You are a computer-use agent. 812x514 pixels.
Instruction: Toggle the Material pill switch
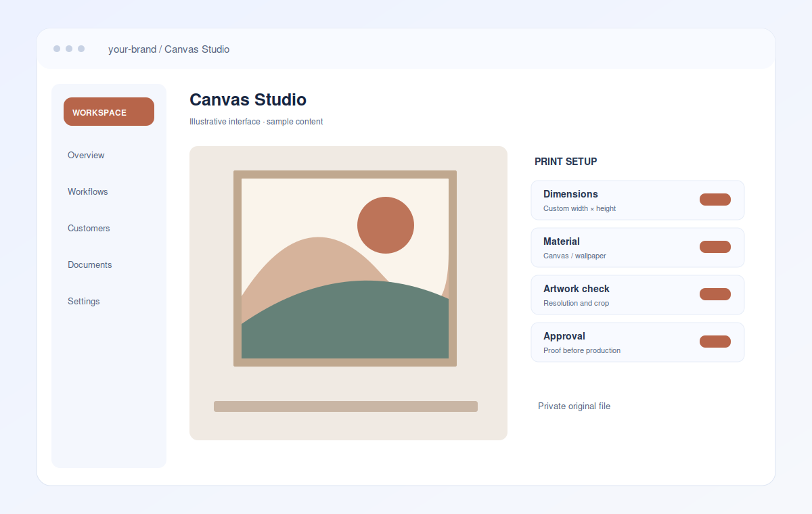715,247
